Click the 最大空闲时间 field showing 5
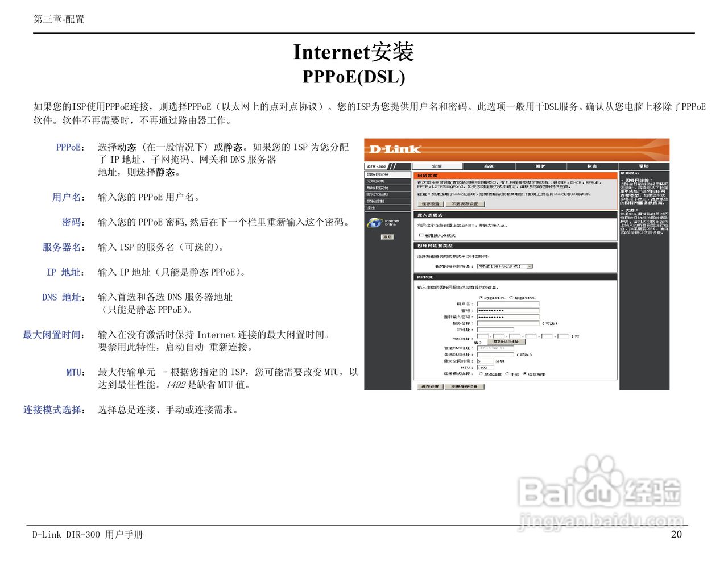The image size is (728, 562). click(x=485, y=361)
